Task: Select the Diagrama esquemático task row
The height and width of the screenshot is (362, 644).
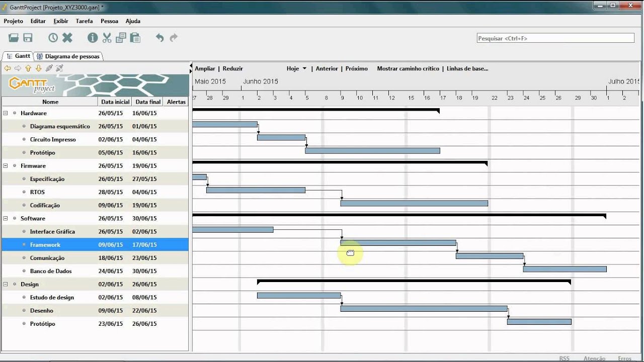Action: [95, 126]
